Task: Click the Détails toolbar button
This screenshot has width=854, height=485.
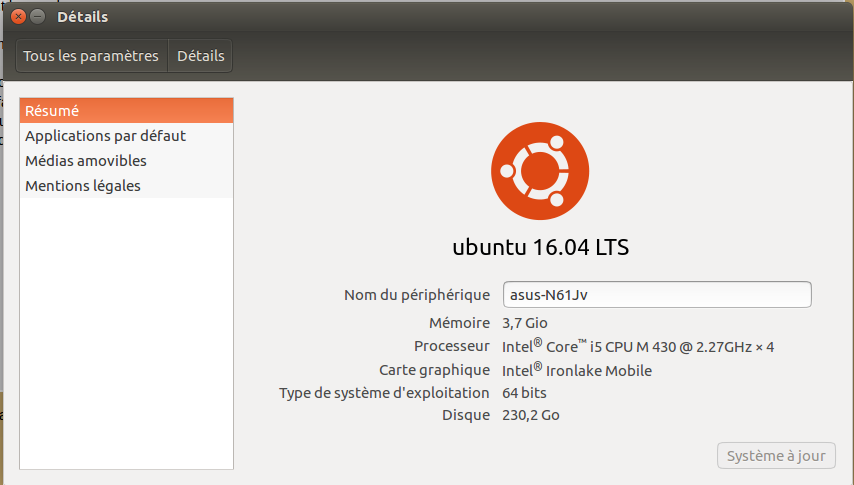Action: click(x=200, y=56)
